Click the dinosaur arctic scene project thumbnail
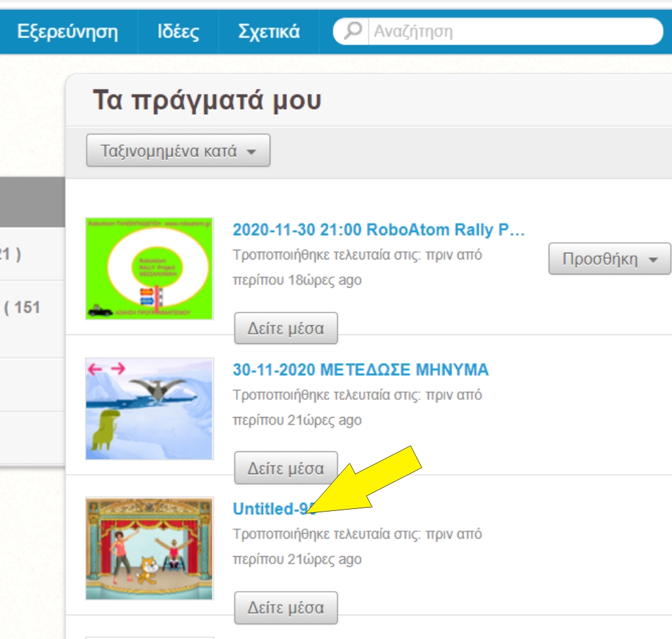The width and height of the screenshot is (672, 639). click(150, 408)
